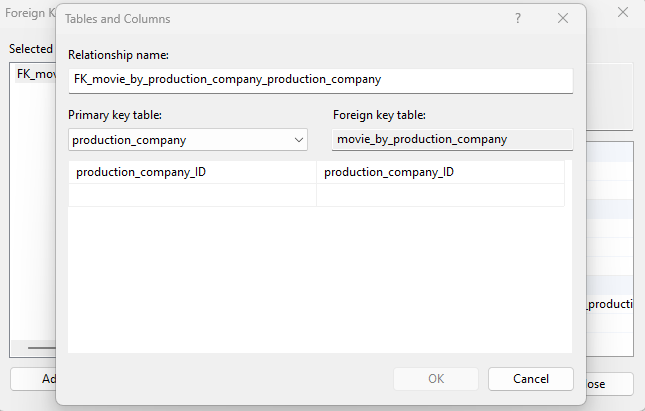The width and height of the screenshot is (645, 411).
Task: Click the empty primary key column cell
Action: point(192,195)
